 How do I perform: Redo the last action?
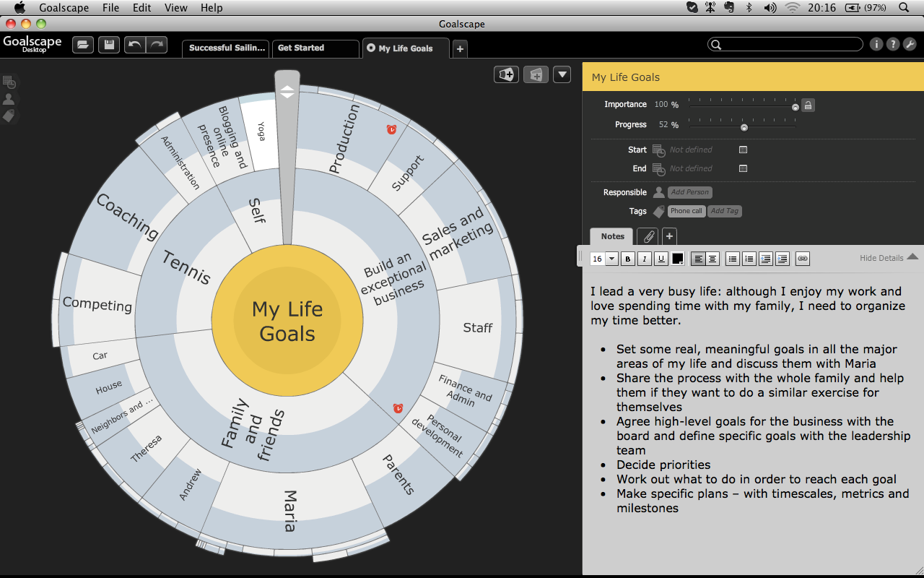coord(157,45)
